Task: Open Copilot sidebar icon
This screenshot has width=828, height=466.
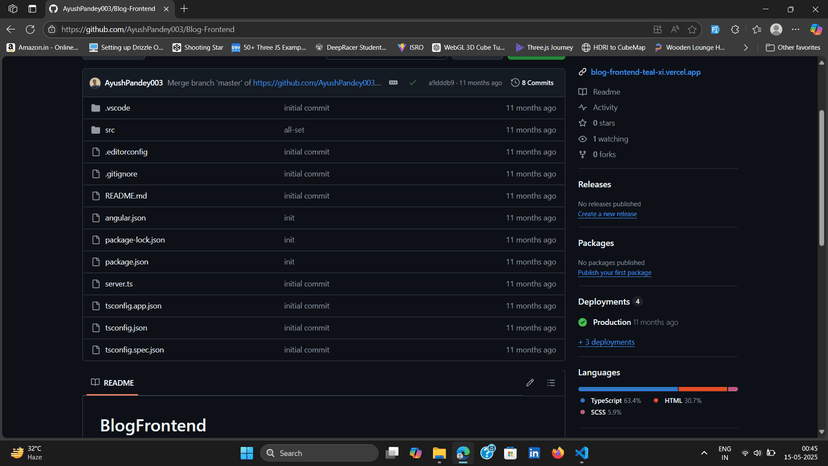Action: (x=816, y=30)
